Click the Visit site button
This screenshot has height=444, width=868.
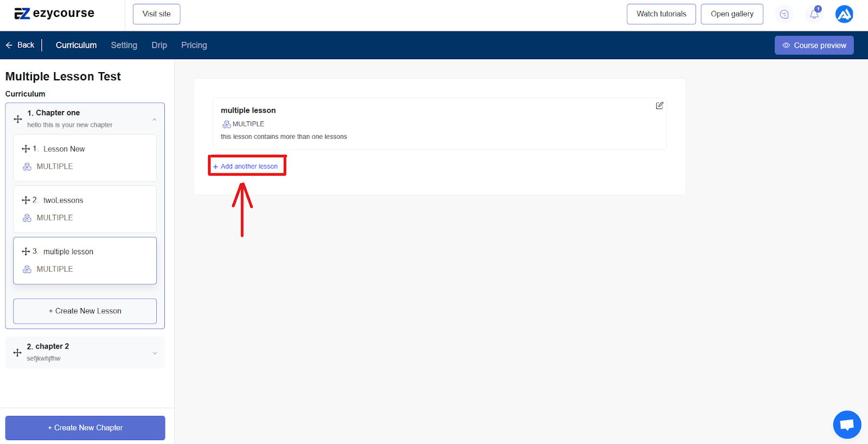pos(156,14)
